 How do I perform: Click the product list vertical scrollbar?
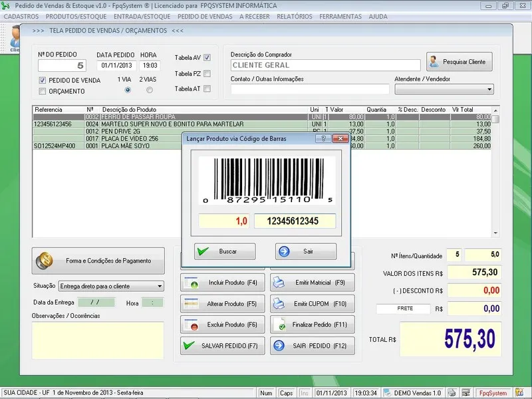click(495, 173)
